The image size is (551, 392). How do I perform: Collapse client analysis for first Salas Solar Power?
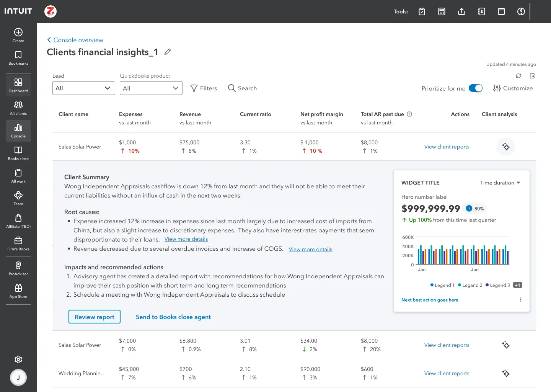(506, 147)
